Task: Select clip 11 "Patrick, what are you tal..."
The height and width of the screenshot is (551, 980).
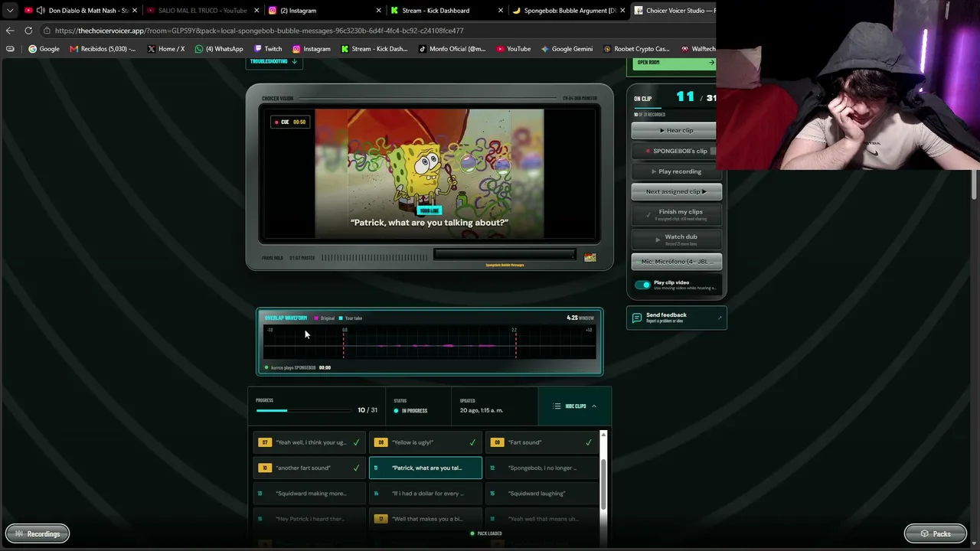Action: pos(426,468)
